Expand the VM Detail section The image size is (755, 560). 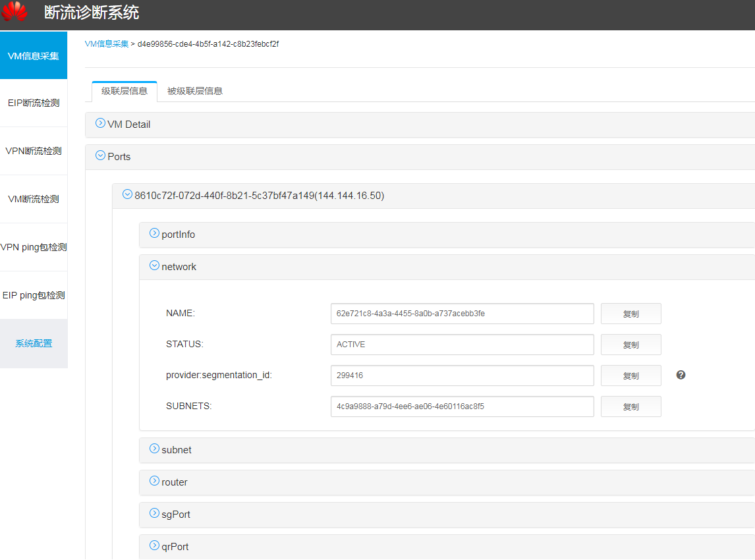coord(100,123)
